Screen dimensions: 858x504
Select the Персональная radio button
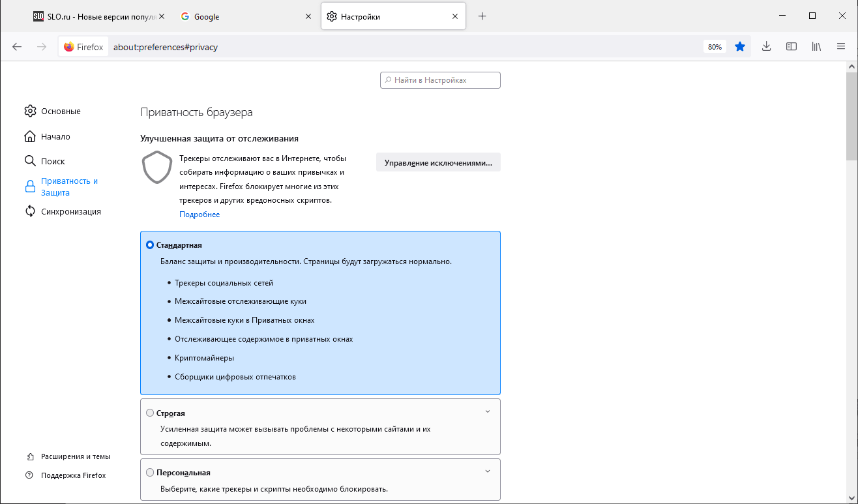point(150,472)
